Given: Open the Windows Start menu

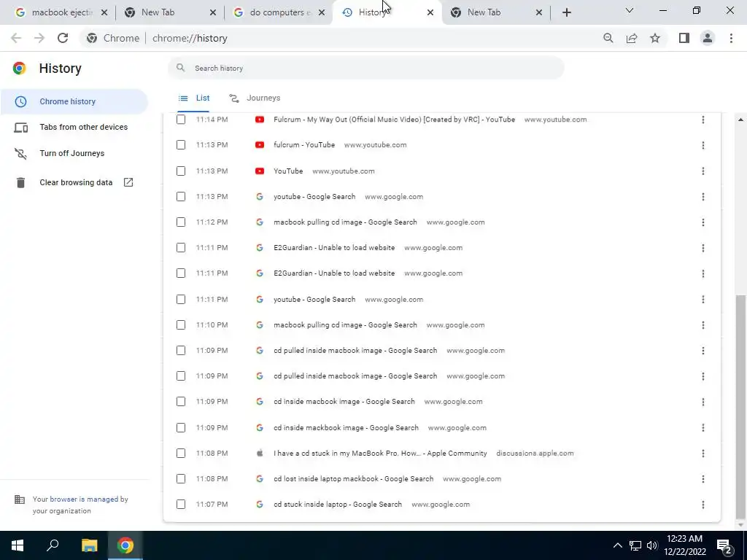Looking at the screenshot, I should click(x=18, y=545).
